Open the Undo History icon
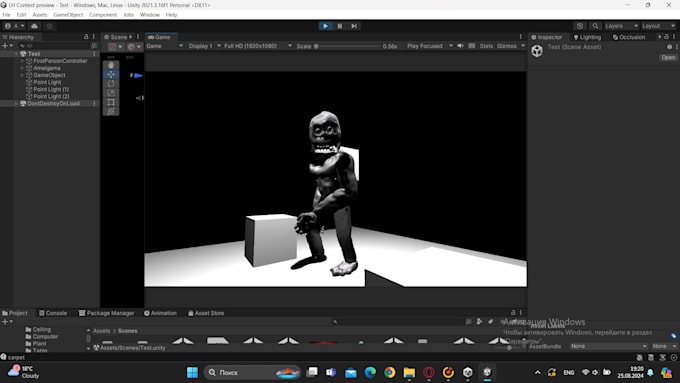 click(x=580, y=26)
